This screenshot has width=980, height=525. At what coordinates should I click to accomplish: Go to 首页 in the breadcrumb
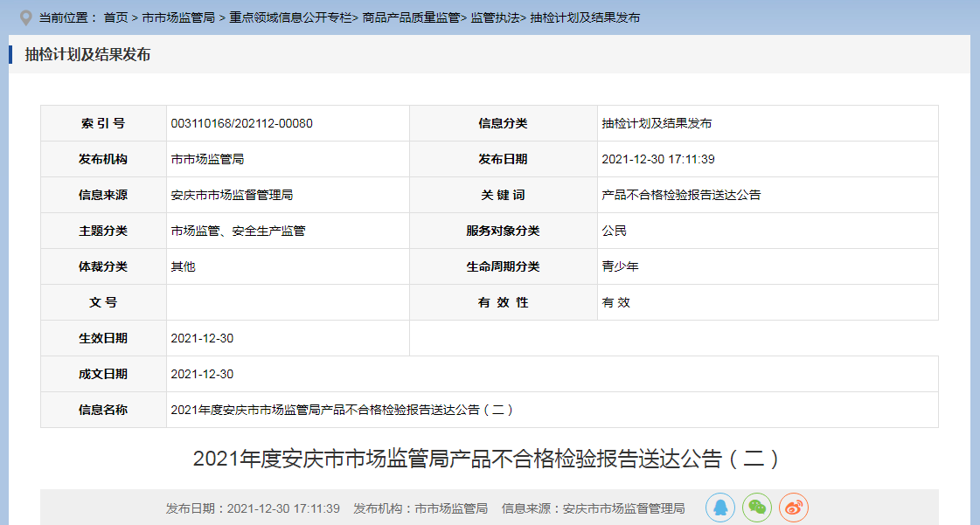[115, 17]
